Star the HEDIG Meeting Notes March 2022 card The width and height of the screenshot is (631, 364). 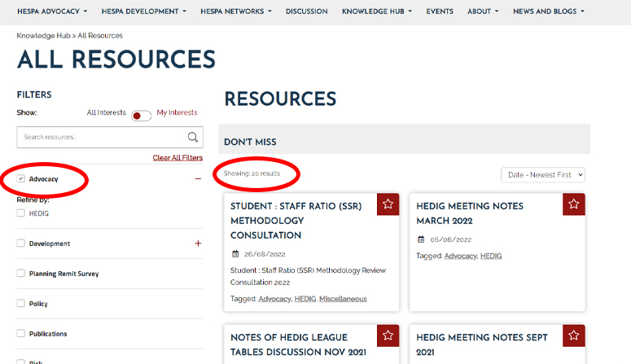(574, 204)
